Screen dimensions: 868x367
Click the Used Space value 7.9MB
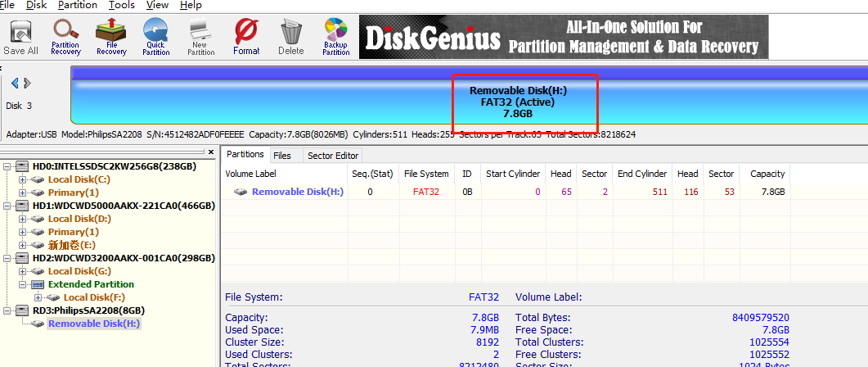(x=483, y=330)
